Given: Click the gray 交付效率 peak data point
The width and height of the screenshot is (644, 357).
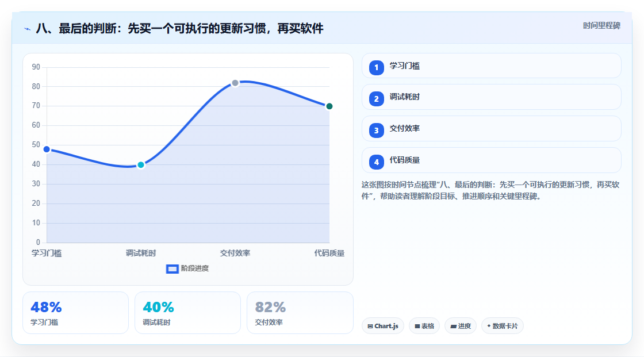Looking at the screenshot, I should click(x=235, y=83).
